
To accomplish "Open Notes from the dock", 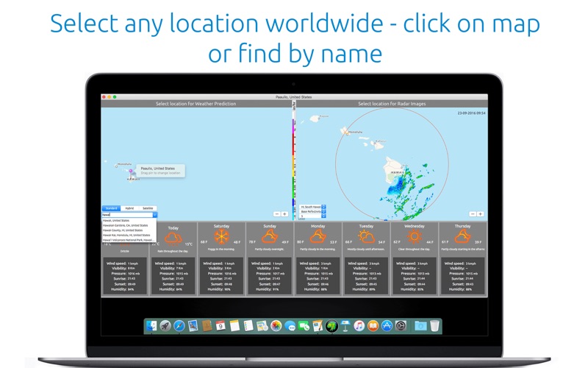I will [x=234, y=325].
